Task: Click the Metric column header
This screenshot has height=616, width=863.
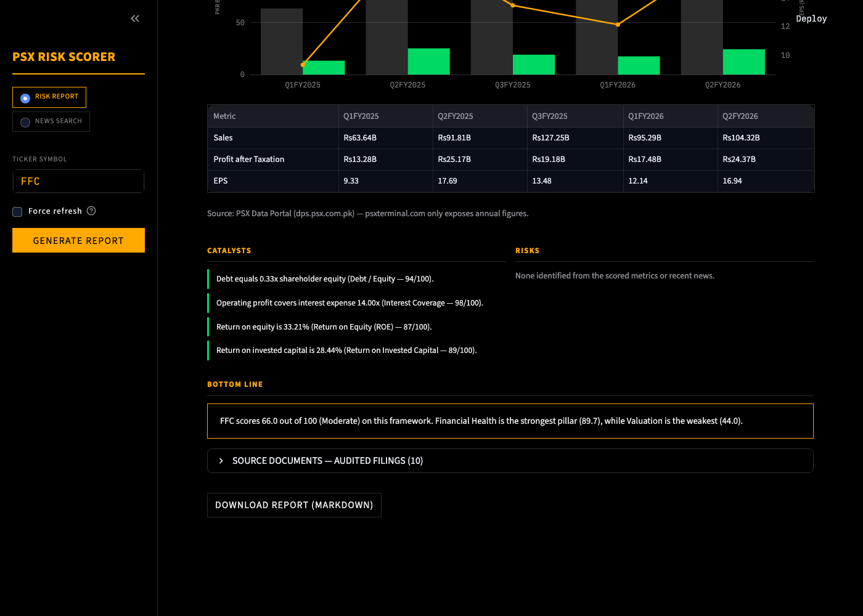Action: (273, 116)
